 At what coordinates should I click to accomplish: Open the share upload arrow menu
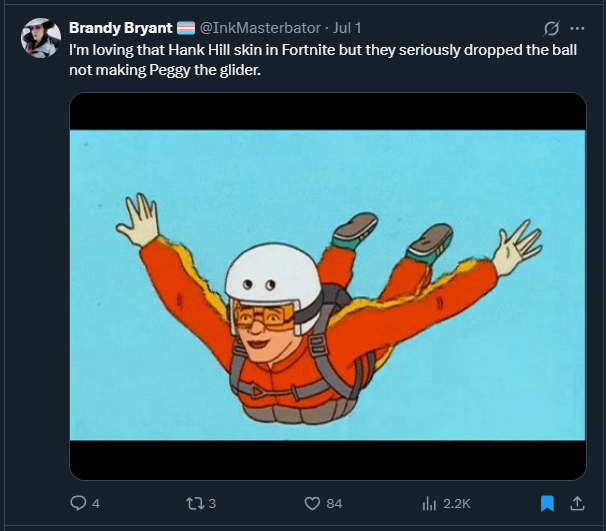577,503
